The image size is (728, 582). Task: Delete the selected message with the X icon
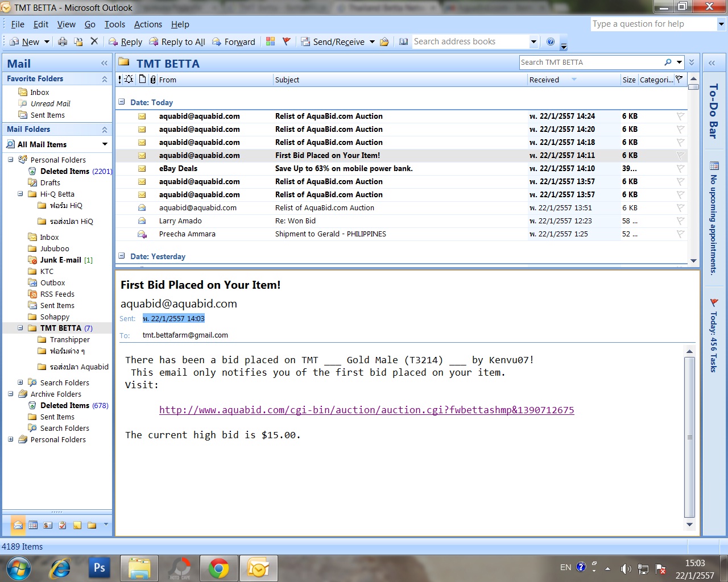coord(94,41)
